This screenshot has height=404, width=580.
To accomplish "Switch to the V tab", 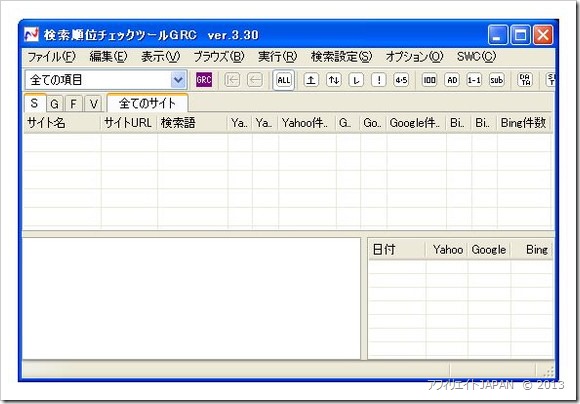I will pos(93,104).
